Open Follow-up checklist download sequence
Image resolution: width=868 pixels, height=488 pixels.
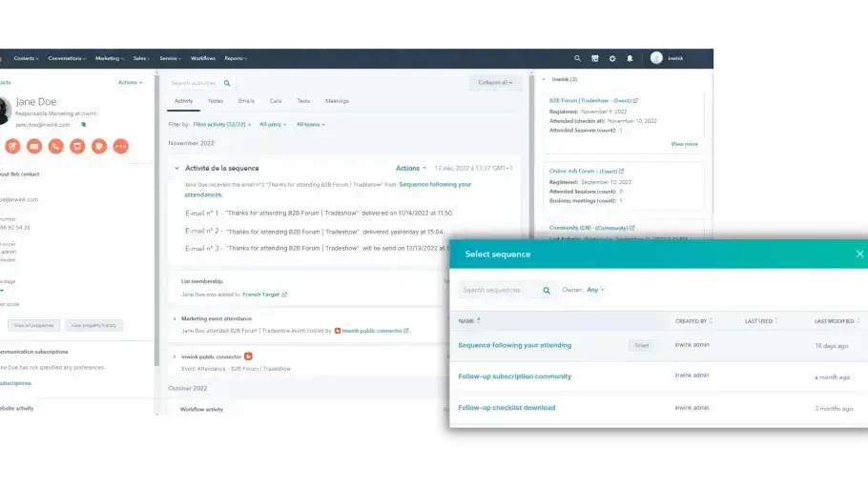click(506, 408)
